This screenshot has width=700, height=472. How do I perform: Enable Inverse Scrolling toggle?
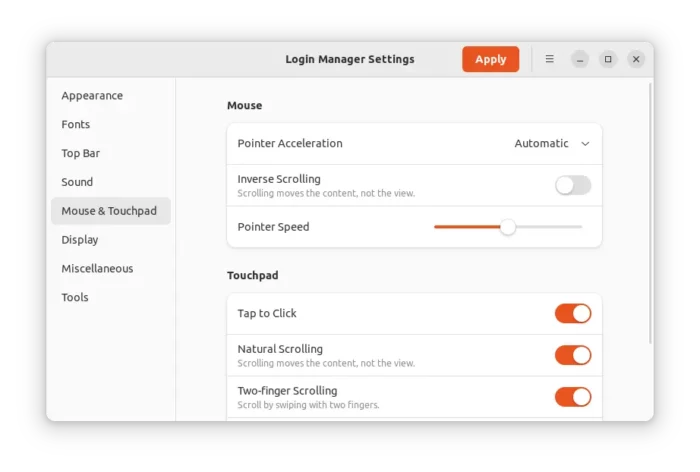(x=573, y=185)
